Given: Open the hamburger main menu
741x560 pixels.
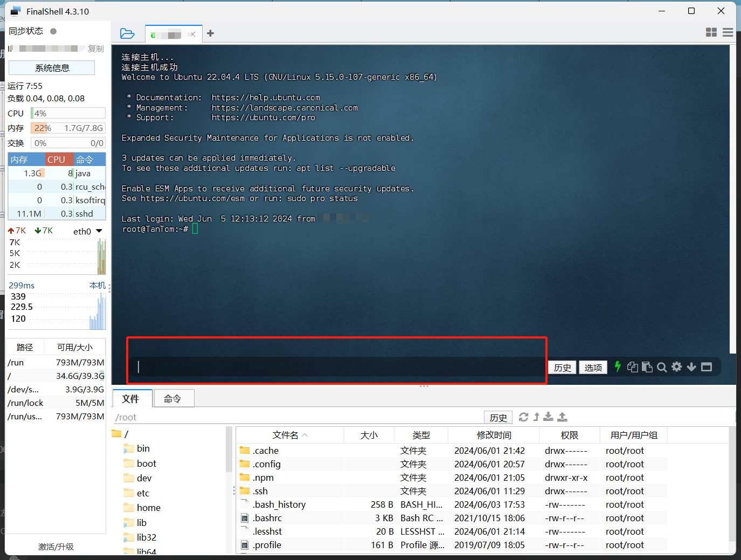Looking at the screenshot, I should [x=728, y=32].
